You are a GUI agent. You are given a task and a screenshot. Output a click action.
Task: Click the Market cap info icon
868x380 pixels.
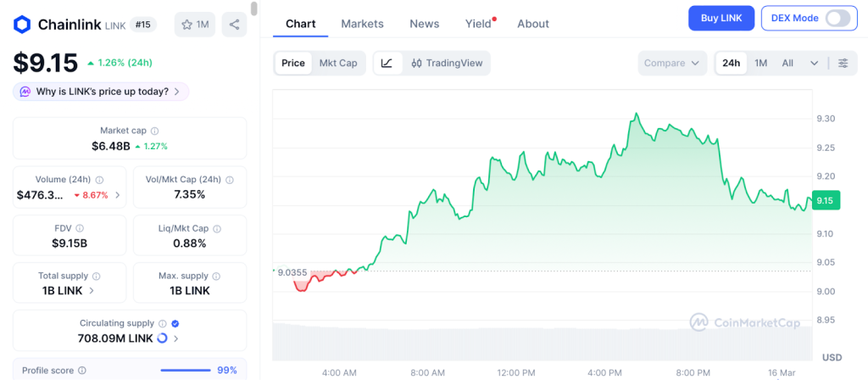(154, 131)
